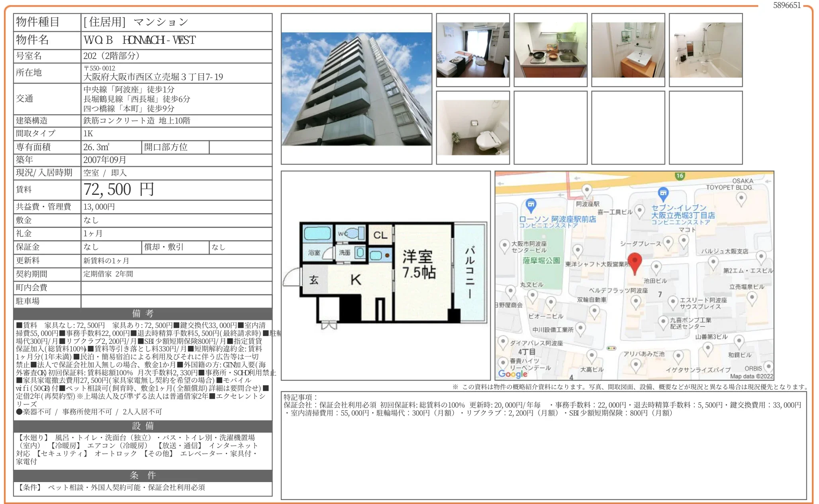The image size is (819, 504).
Task: Click the Lawson convenience store map icon
Action: click(531, 205)
